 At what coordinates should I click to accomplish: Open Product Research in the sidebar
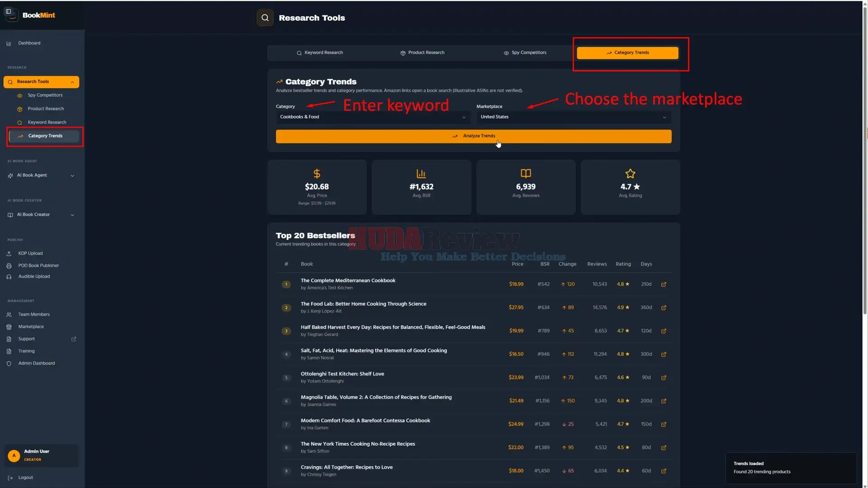(45, 109)
